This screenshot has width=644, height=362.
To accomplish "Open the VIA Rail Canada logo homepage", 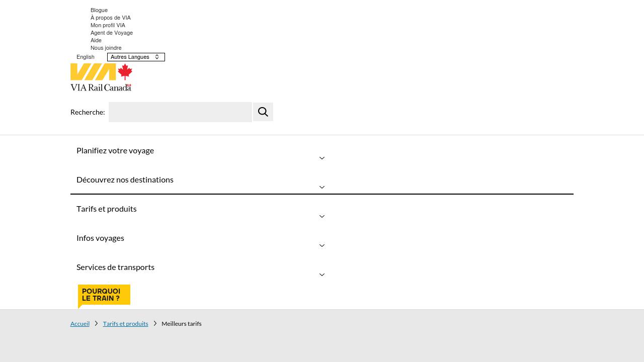I will click(101, 77).
